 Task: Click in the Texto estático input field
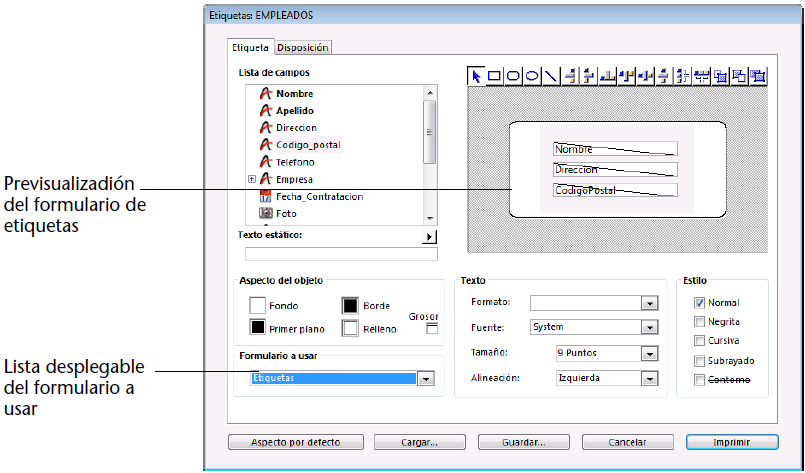click(x=335, y=252)
